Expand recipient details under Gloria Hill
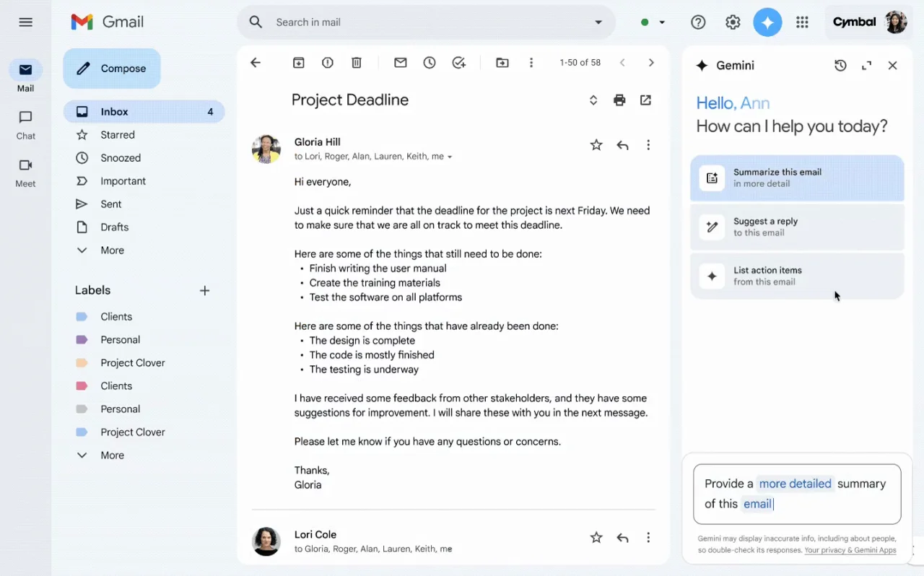Image resolution: width=924 pixels, height=576 pixels. [x=450, y=156]
